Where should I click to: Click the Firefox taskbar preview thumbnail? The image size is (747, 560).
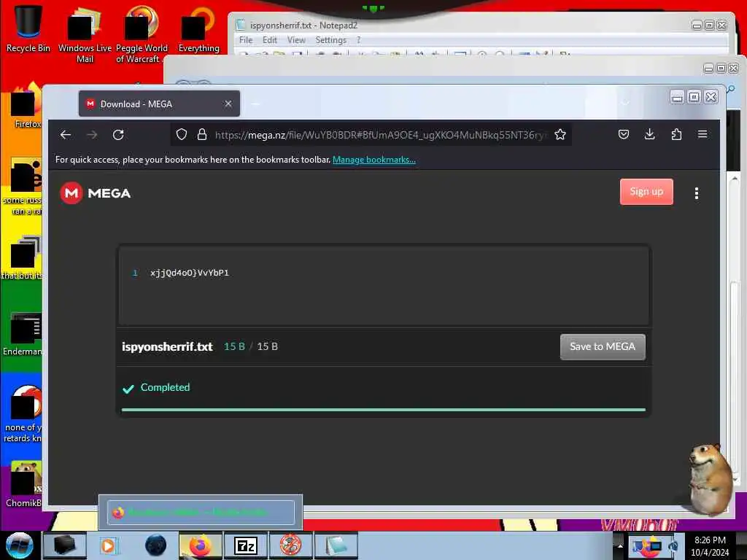[201, 513]
